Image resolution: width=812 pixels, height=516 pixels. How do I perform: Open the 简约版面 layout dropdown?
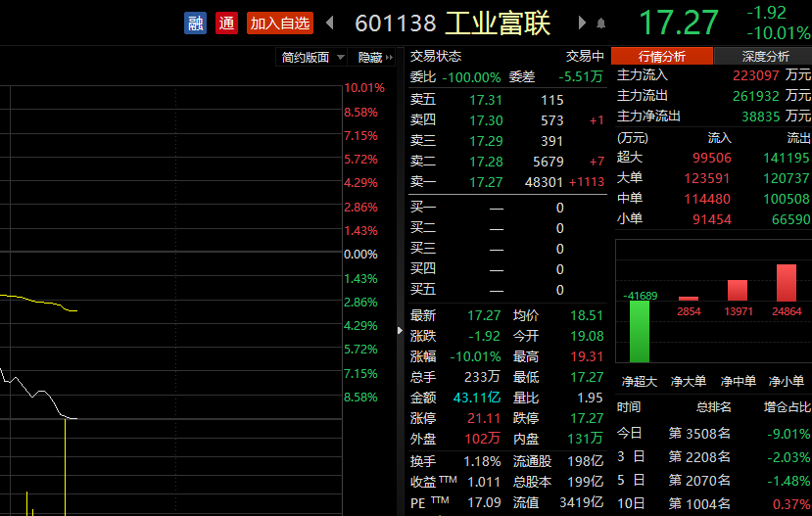pos(306,58)
